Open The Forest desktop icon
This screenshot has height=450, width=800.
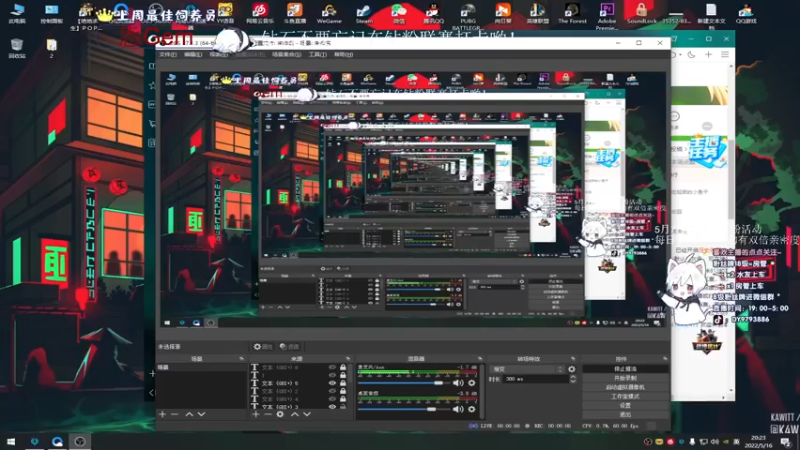point(572,13)
